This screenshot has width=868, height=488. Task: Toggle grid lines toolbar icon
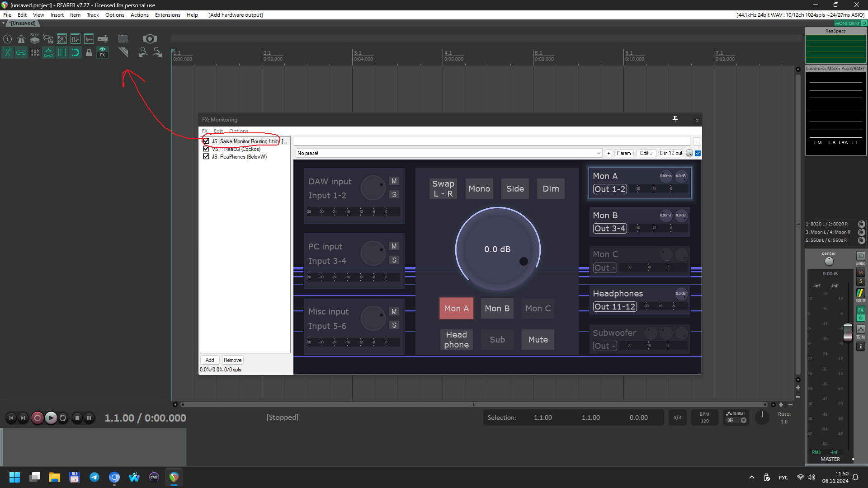pyautogui.click(x=62, y=52)
